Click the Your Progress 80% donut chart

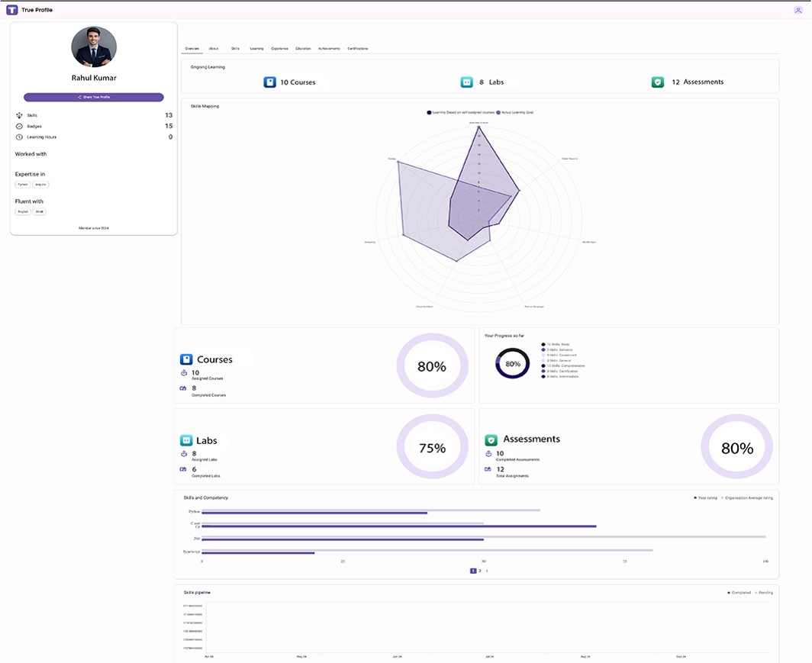click(513, 363)
